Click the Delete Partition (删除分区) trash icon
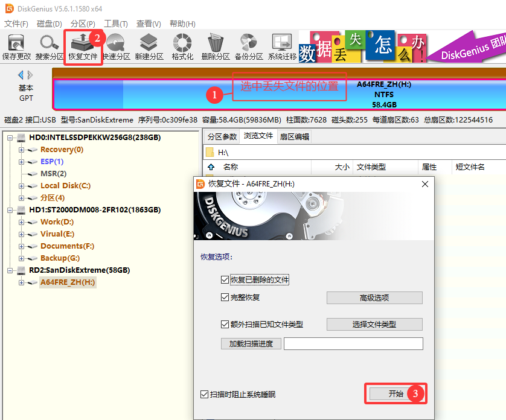The height and width of the screenshot is (420, 506). coord(215,47)
